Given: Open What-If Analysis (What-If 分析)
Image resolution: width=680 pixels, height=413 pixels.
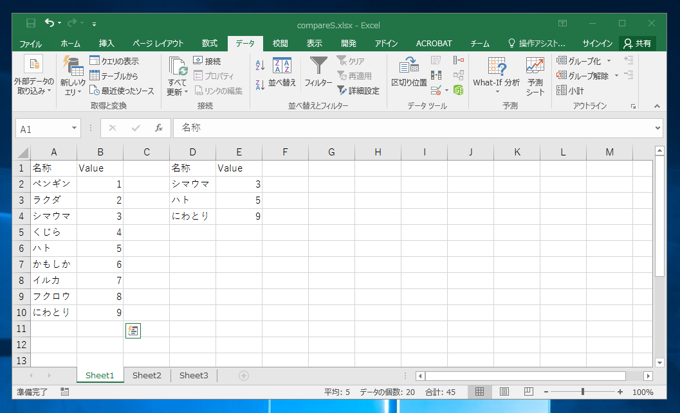Looking at the screenshot, I should pos(497,75).
